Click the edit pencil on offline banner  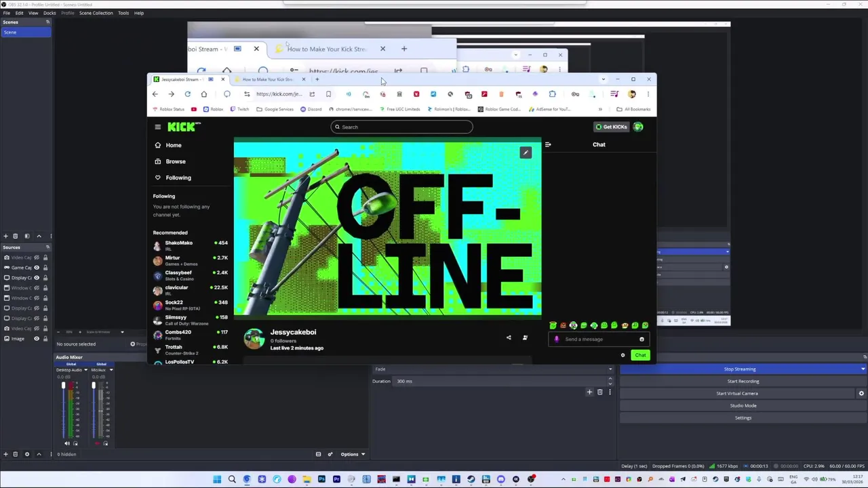pyautogui.click(x=526, y=152)
